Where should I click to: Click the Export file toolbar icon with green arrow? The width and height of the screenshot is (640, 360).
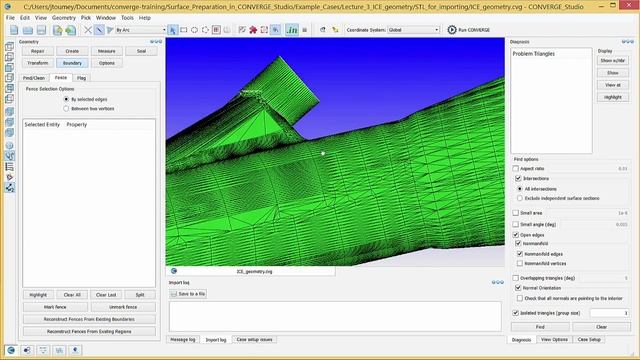coord(71,30)
